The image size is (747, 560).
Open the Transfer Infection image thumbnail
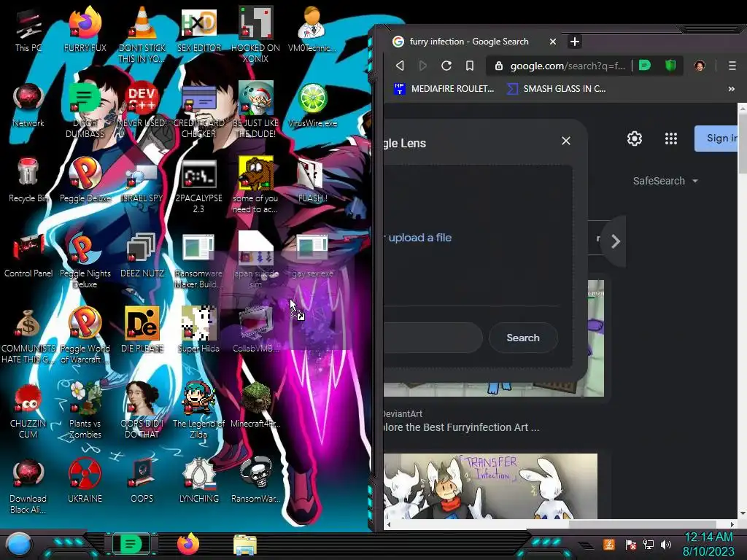(x=490, y=486)
